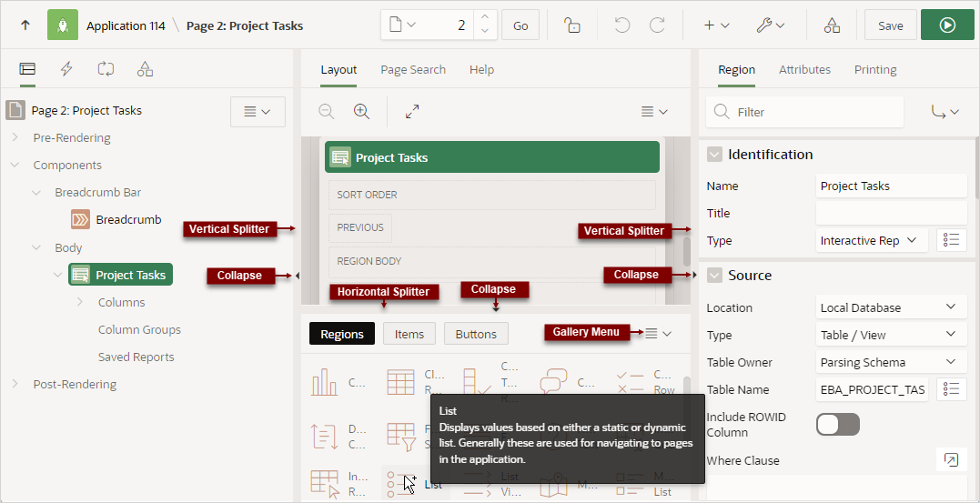Select the Processing tab icon
Viewport: 980px width, 503px height.
[x=106, y=69]
